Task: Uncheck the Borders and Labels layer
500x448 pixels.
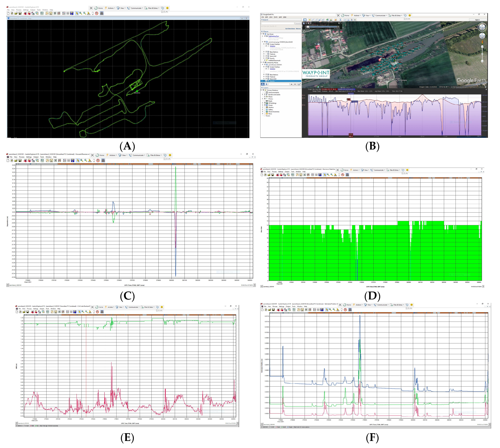Action: pos(265,95)
